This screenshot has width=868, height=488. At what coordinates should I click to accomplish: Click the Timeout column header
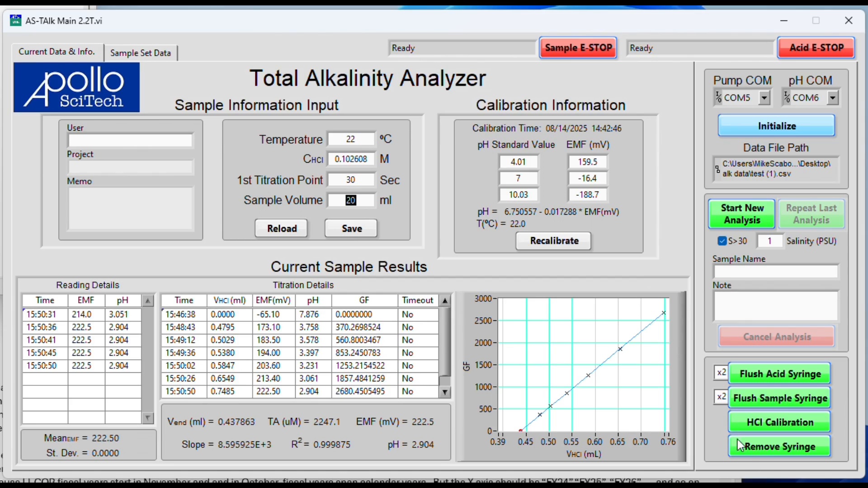pyautogui.click(x=418, y=300)
